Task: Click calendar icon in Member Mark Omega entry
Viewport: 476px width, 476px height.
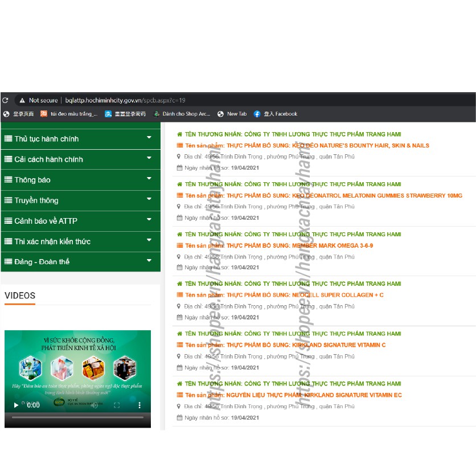Action: [x=180, y=268]
